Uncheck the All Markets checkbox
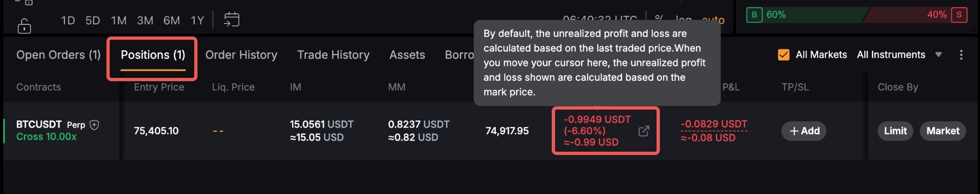This screenshot has height=194, width=980. point(783,55)
